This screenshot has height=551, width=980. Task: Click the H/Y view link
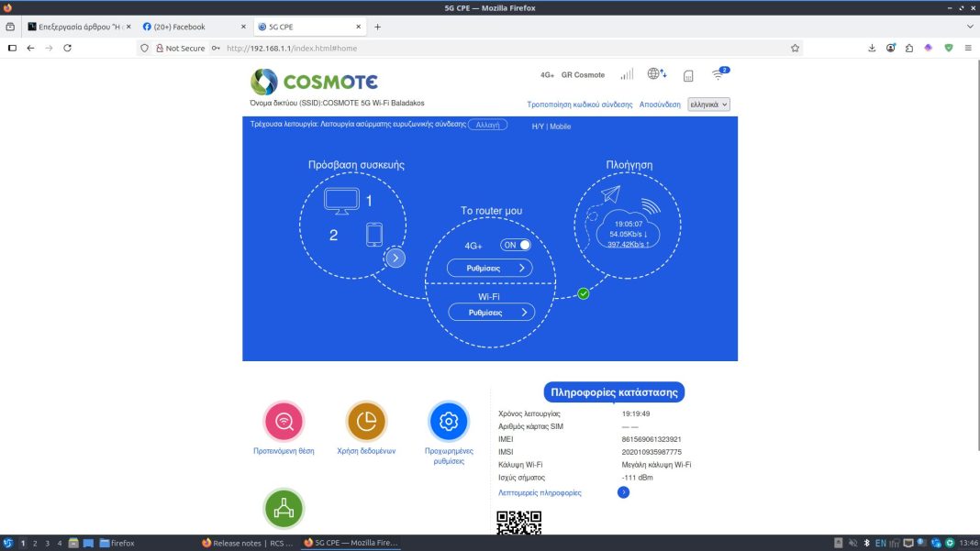tap(538, 127)
